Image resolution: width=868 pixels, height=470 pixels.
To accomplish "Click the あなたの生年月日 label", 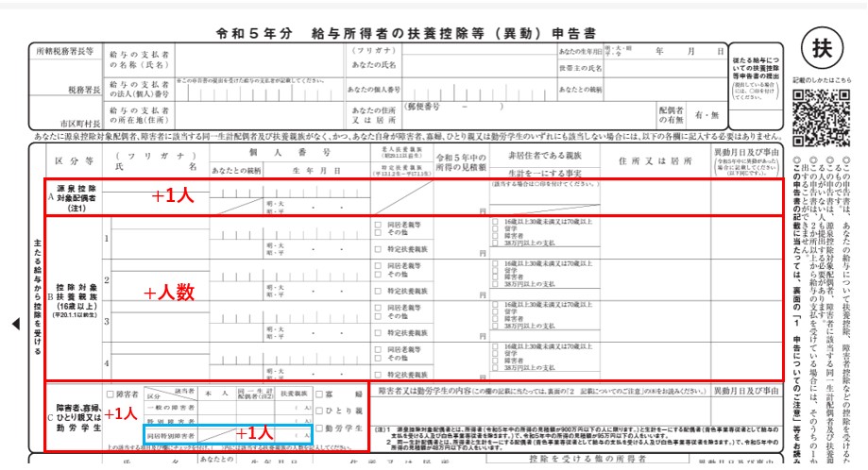I will 580,51.
